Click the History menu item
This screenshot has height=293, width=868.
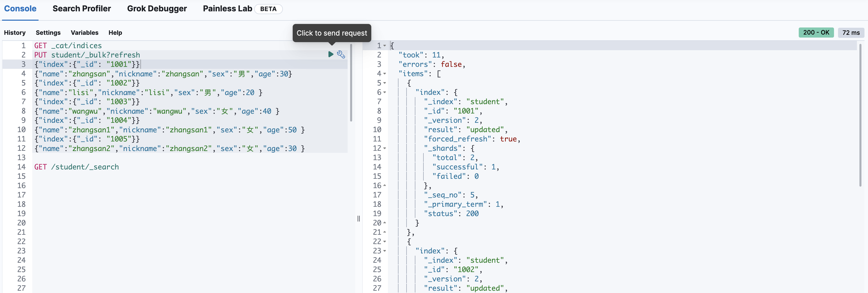point(14,32)
